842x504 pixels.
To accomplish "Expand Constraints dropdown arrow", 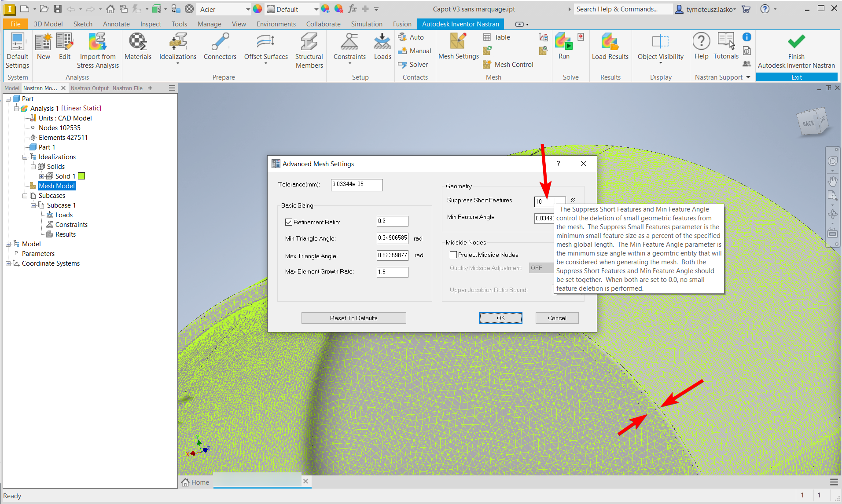I will (x=349, y=64).
